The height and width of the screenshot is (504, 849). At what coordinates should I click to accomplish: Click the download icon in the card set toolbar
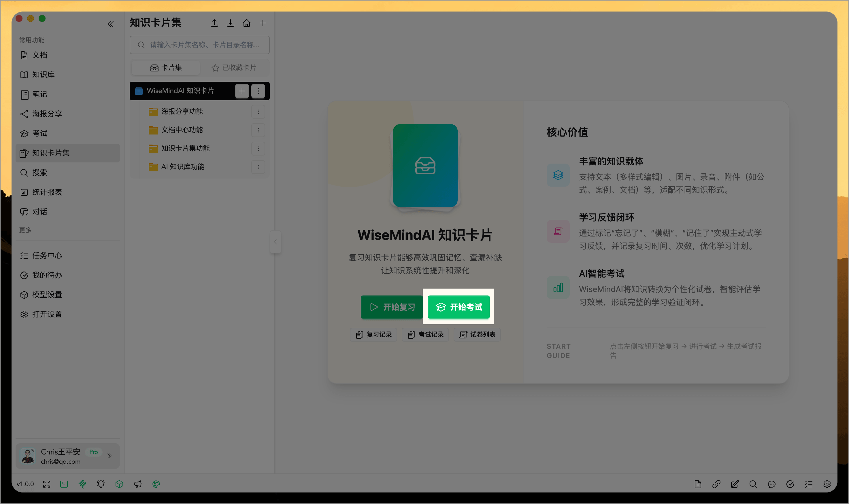click(x=231, y=23)
